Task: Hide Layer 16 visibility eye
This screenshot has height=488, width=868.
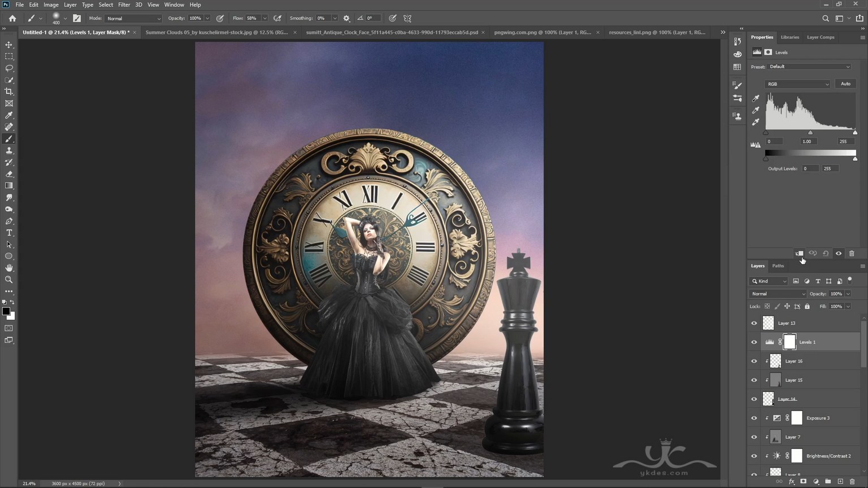Action: pos(754,361)
